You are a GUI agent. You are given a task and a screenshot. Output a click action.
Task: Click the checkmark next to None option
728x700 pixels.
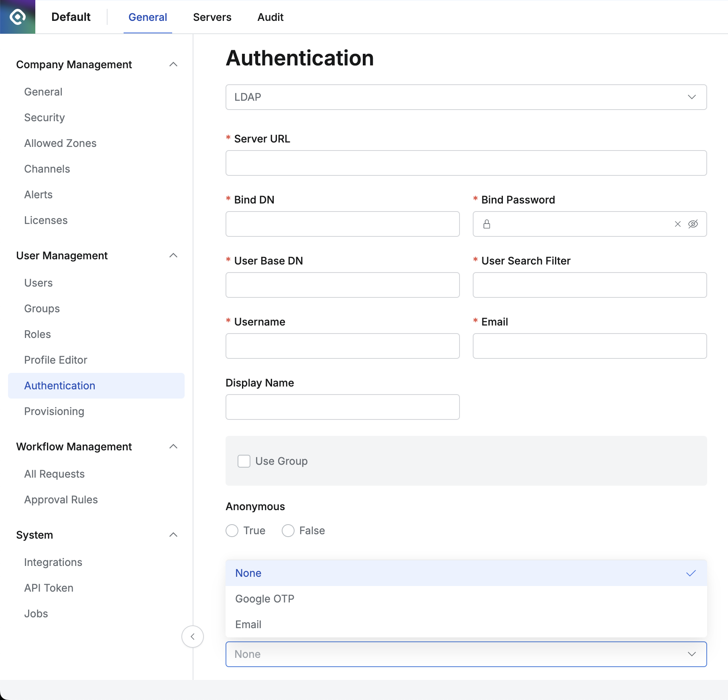[x=691, y=573]
